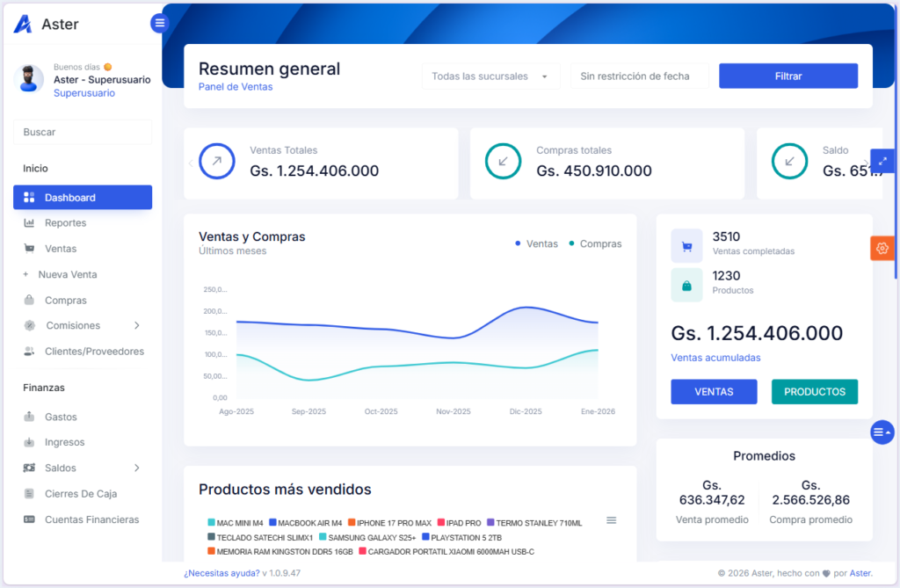This screenshot has height=588, width=900.
Task: Go to Reportes in the sidebar
Action: tap(65, 223)
